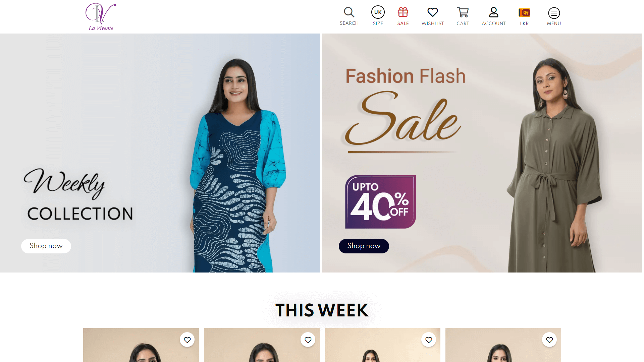View the Wishlist heart in header
The height and width of the screenshot is (362, 644).
tap(432, 12)
